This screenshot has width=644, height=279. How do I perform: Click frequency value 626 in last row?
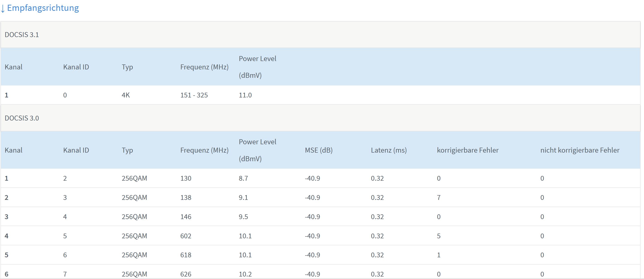(x=186, y=274)
